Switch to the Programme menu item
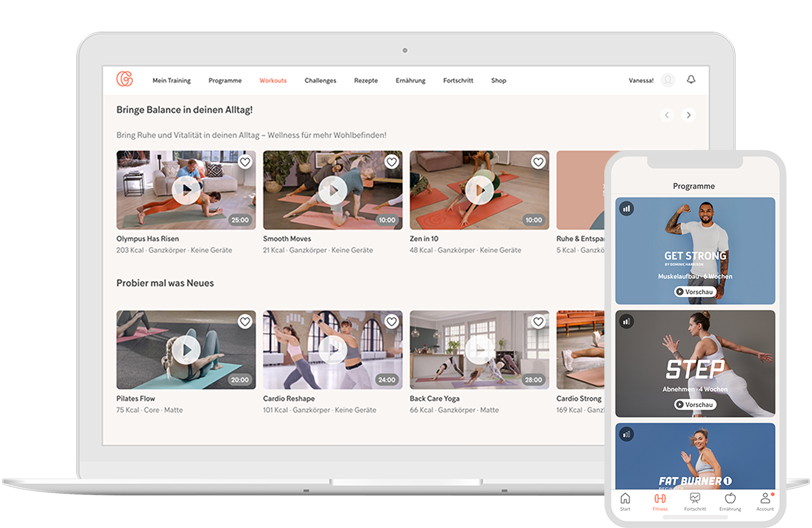812x528 pixels. pyautogui.click(x=225, y=81)
